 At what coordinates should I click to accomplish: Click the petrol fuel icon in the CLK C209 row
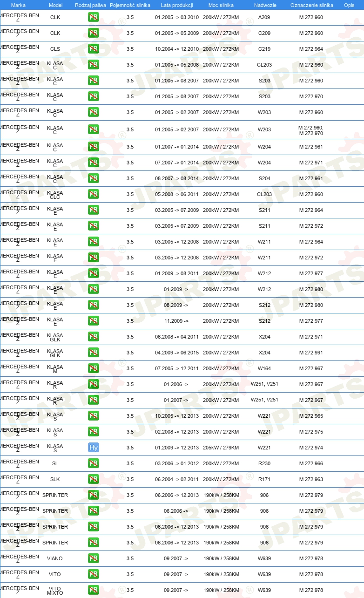[x=93, y=33]
